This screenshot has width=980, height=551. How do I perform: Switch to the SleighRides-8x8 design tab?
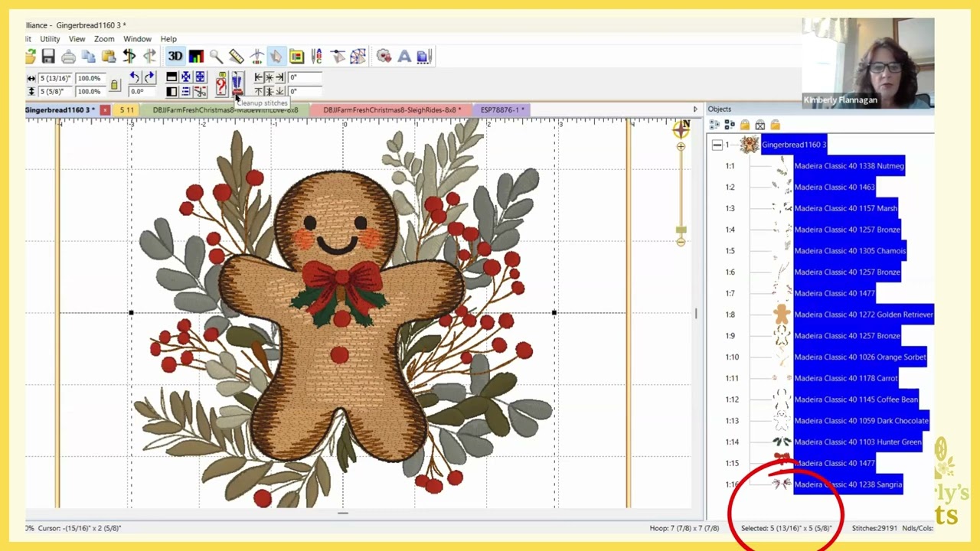pyautogui.click(x=390, y=110)
